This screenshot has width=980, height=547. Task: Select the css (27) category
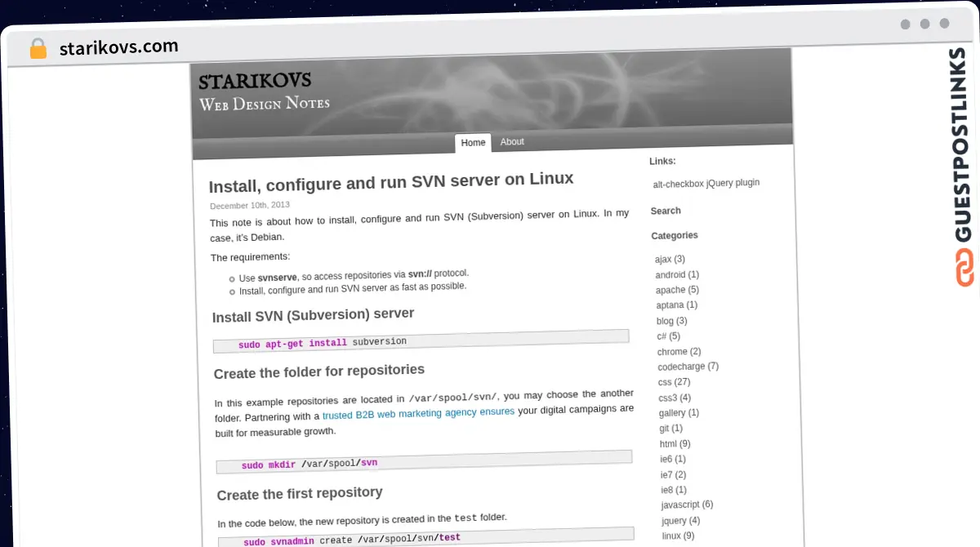click(675, 382)
